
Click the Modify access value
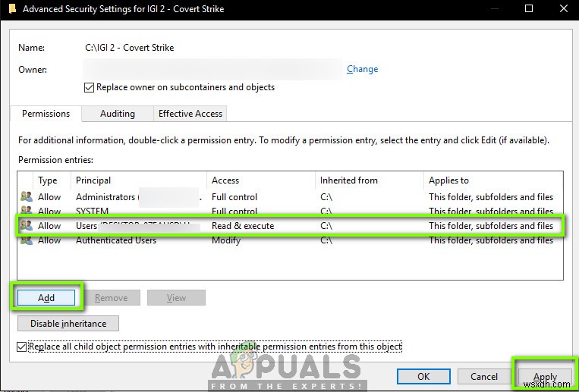tap(226, 240)
